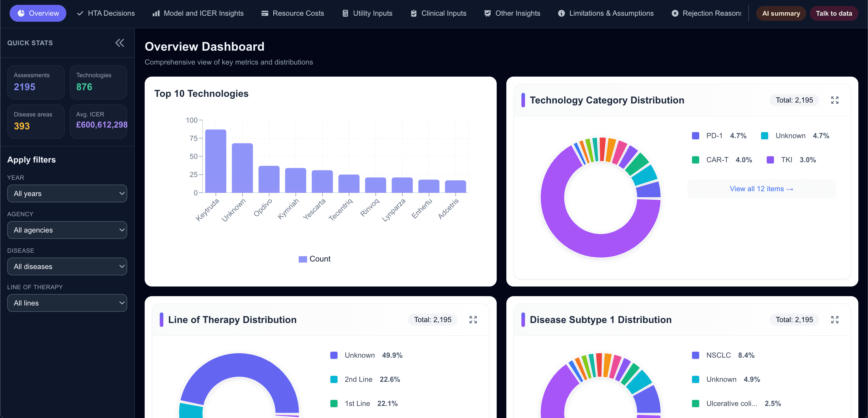Click the Clinical Inputs clipboard icon
This screenshot has width=868, height=418.
coord(414,13)
